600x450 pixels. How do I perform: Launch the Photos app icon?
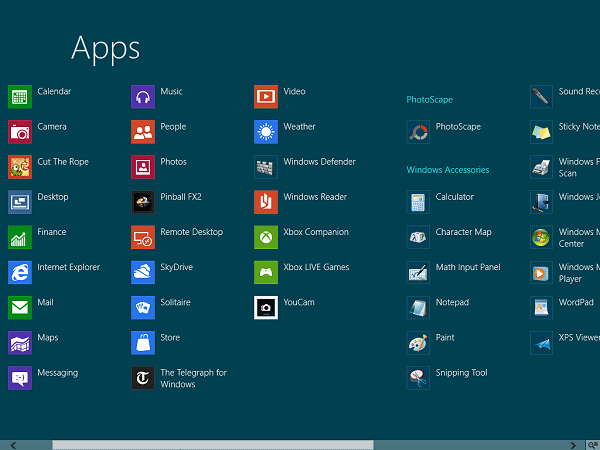143,167
